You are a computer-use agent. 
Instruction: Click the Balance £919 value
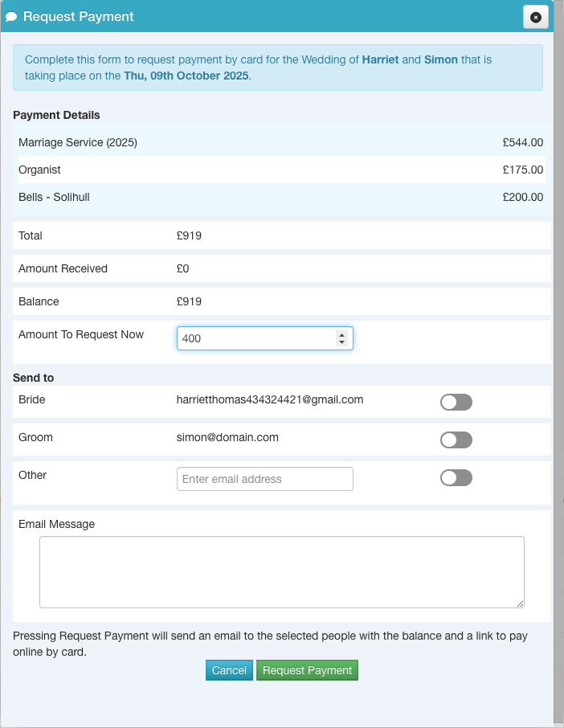pos(189,302)
